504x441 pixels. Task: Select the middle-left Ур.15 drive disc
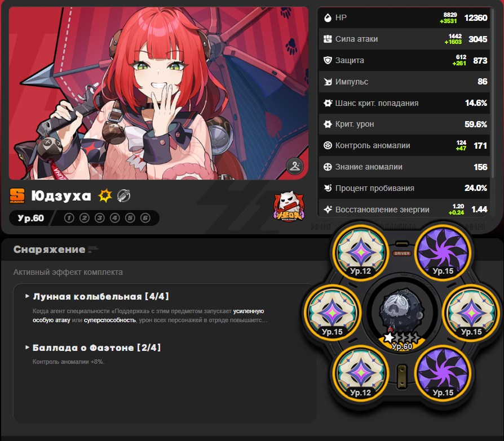pos(333,313)
